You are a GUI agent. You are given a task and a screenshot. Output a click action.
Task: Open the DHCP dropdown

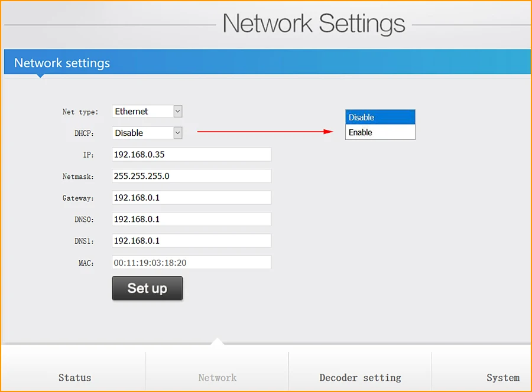tap(147, 132)
